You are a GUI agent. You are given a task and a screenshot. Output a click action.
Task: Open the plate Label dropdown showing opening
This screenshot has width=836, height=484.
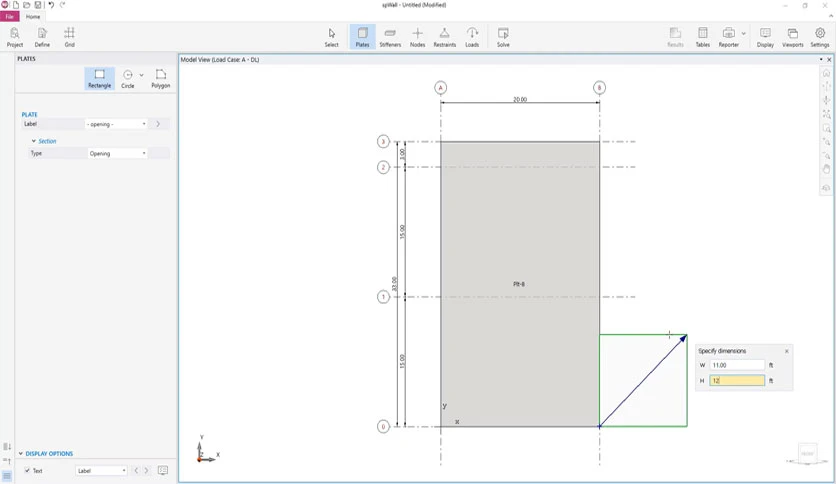coord(117,124)
